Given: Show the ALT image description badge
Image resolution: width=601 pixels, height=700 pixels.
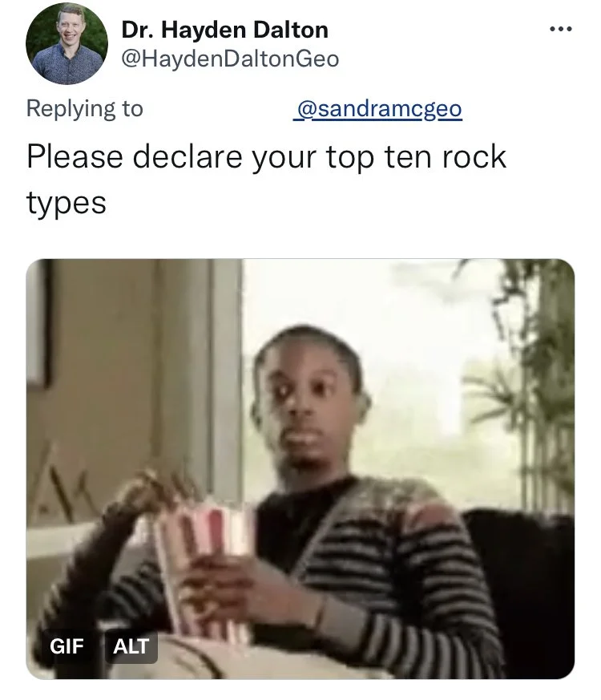Looking at the screenshot, I should [x=131, y=646].
